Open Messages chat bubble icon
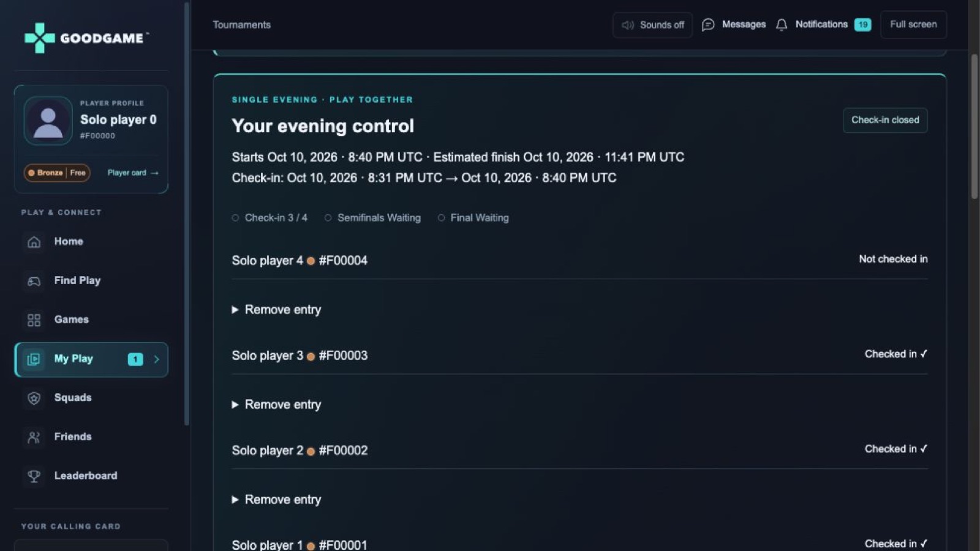The width and height of the screenshot is (980, 551). coord(708,24)
